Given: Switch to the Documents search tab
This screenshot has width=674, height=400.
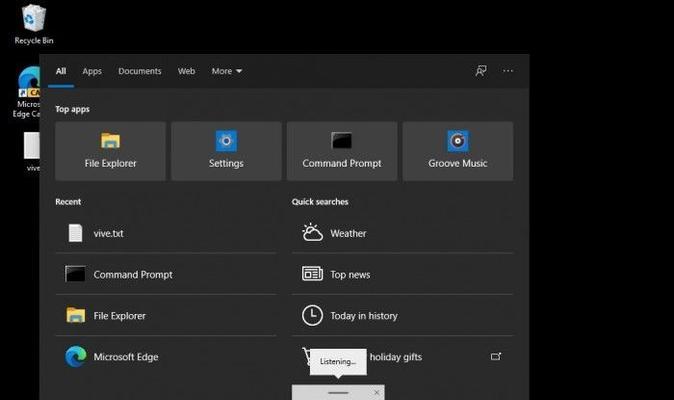Looking at the screenshot, I should [140, 71].
